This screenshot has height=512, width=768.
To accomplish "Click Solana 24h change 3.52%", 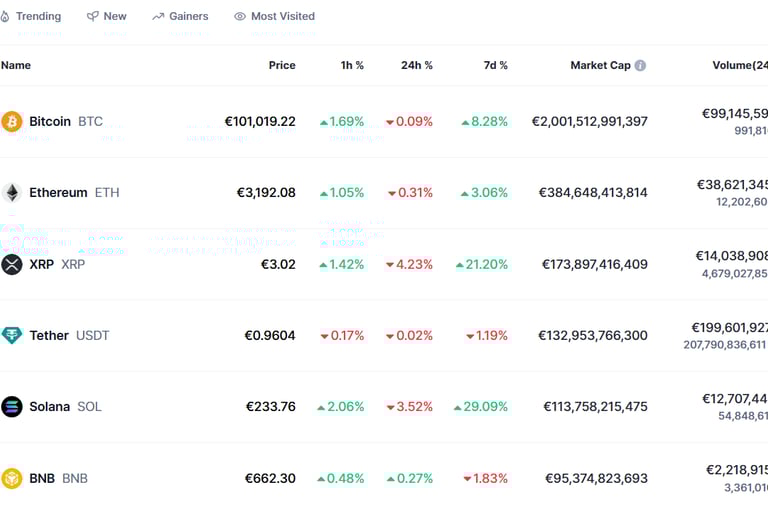I will (x=409, y=407).
